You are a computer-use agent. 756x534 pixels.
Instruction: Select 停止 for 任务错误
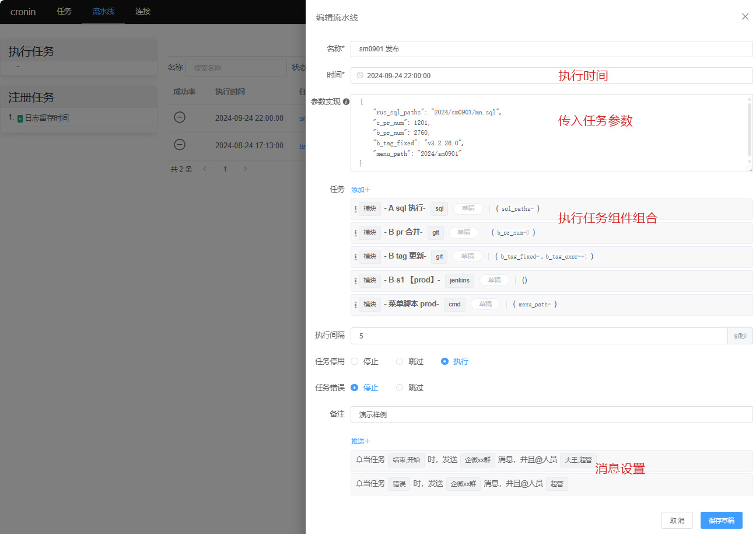click(x=365, y=388)
